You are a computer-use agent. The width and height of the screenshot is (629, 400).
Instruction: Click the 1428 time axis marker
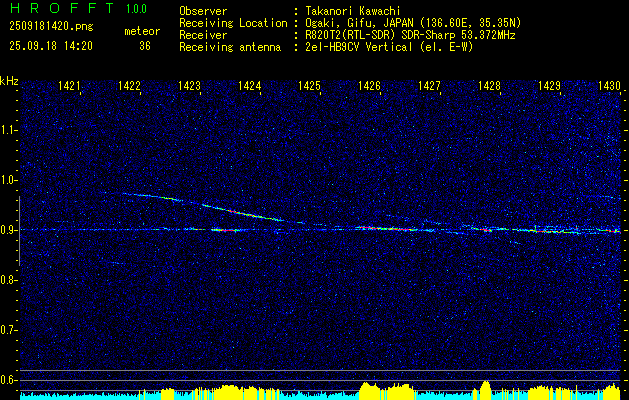(489, 85)
